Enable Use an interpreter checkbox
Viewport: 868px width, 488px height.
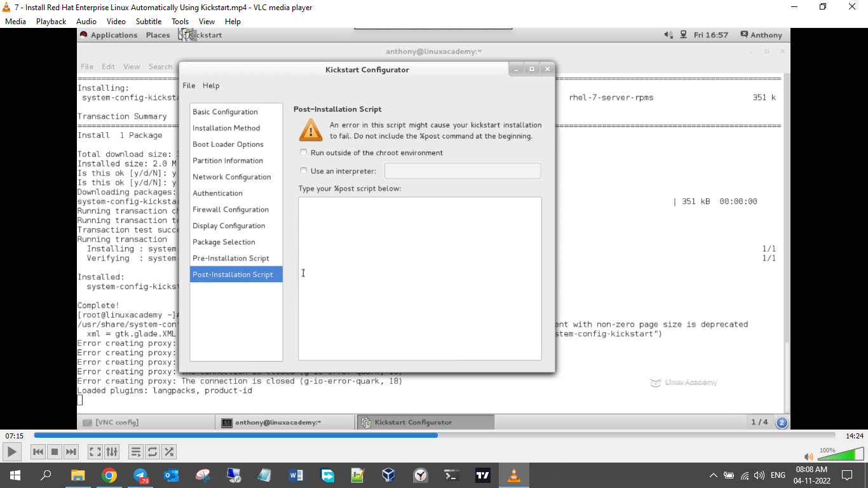(304, 170)
